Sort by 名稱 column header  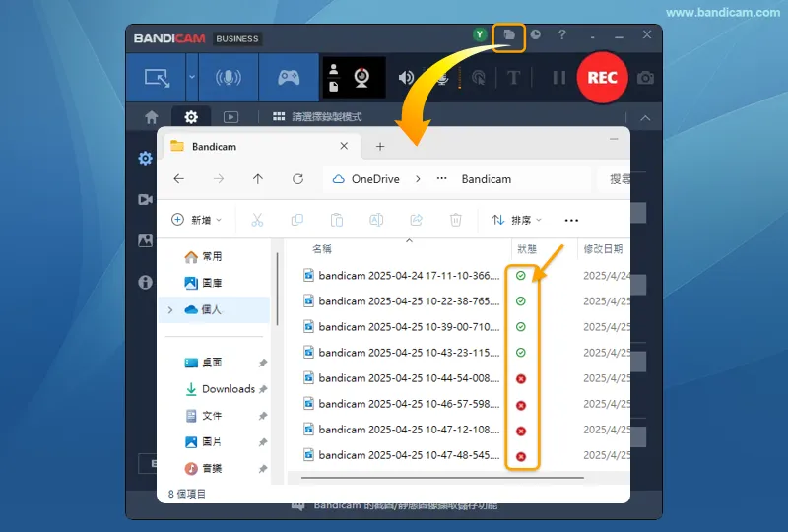coord(322,249)
